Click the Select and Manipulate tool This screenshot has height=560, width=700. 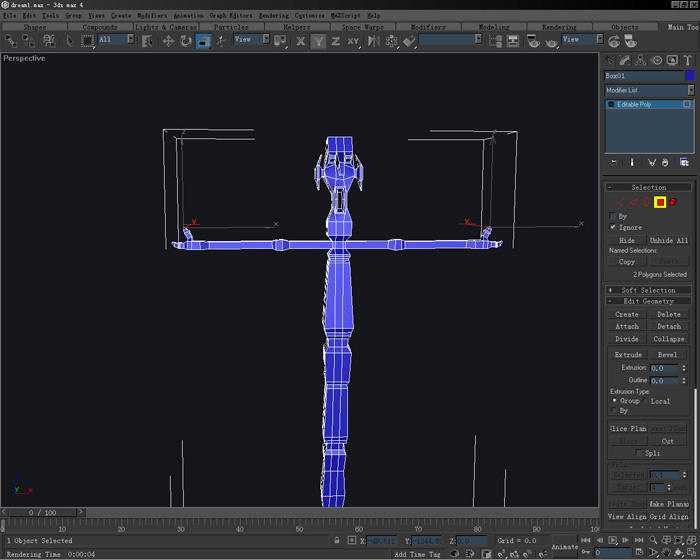tap(221, 41)
